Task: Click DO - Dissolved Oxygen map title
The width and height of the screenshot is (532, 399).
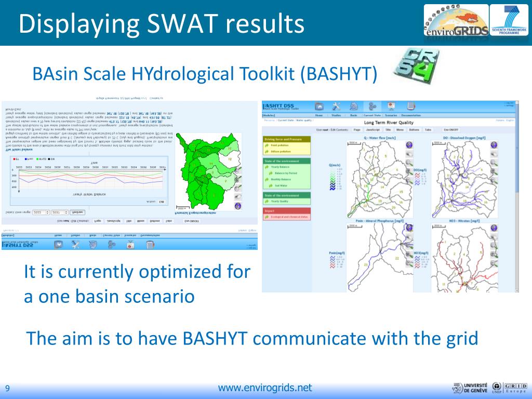Action: (x=464, y=138)
